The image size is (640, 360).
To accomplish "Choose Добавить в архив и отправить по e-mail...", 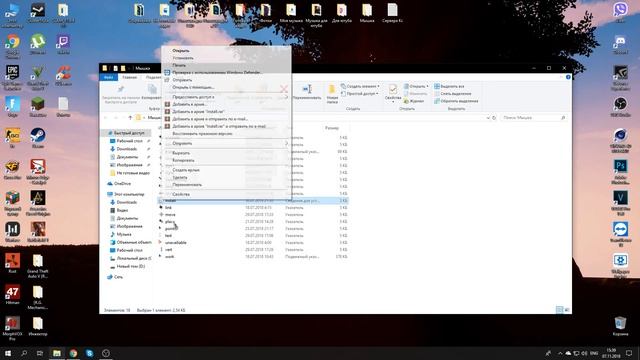I will pos(210,119).
